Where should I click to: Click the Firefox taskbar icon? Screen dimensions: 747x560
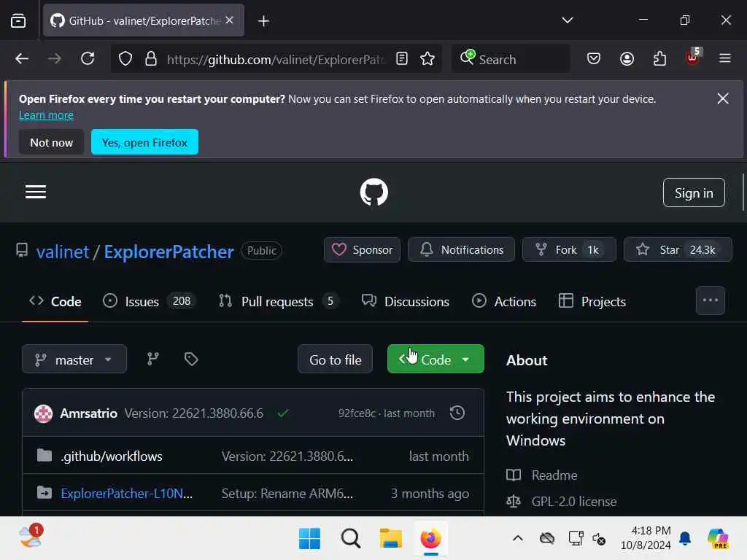[430, 539]
